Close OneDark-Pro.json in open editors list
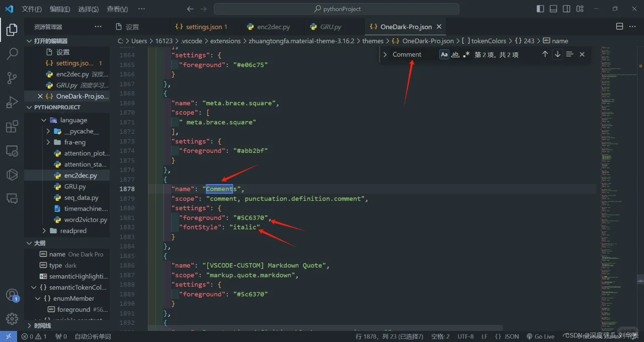This screenshot has height=342, width=644. [40, 96]
